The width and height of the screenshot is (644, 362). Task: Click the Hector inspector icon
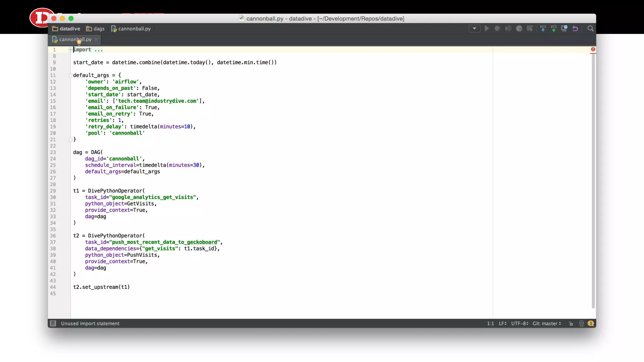(581, 323)
